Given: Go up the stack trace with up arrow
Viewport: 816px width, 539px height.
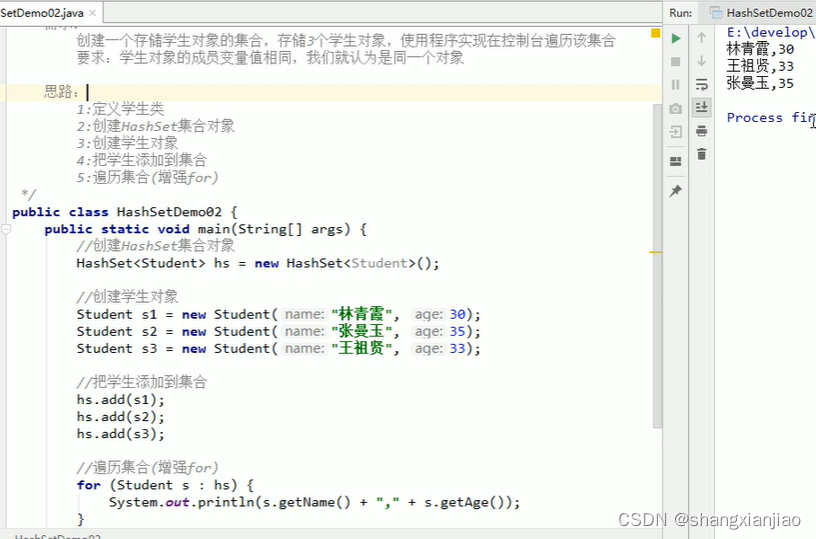Looking at the screenshot, I should point(702,38).
